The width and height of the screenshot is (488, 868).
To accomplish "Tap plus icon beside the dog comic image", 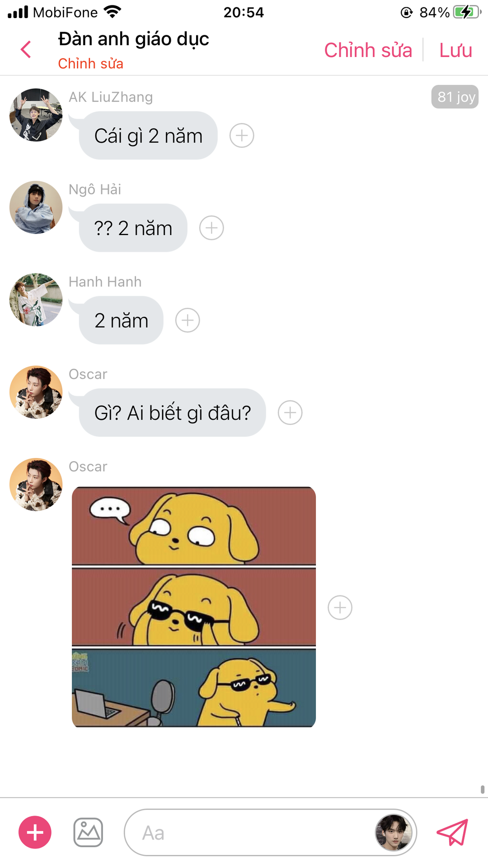I will tap(340, 607).
